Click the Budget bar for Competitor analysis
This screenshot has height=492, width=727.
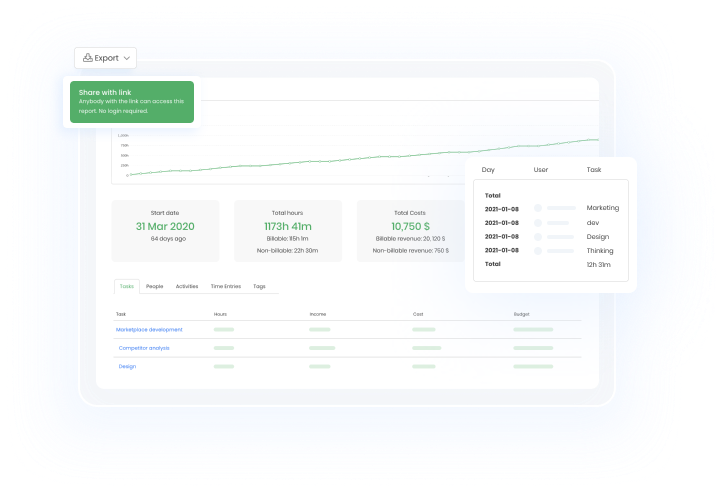[533, 348]
